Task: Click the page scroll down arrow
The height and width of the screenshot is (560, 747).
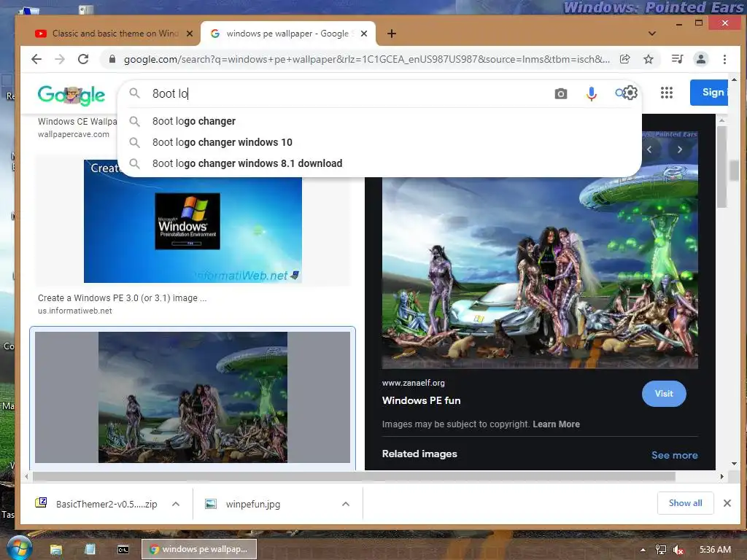Action: (734, 463)
